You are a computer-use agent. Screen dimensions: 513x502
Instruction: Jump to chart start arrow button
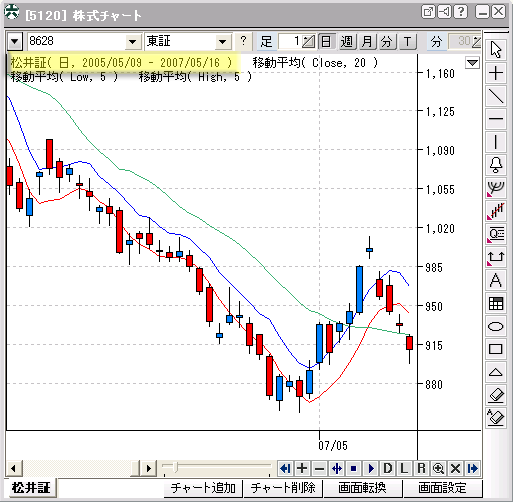[x=285, y=469]
